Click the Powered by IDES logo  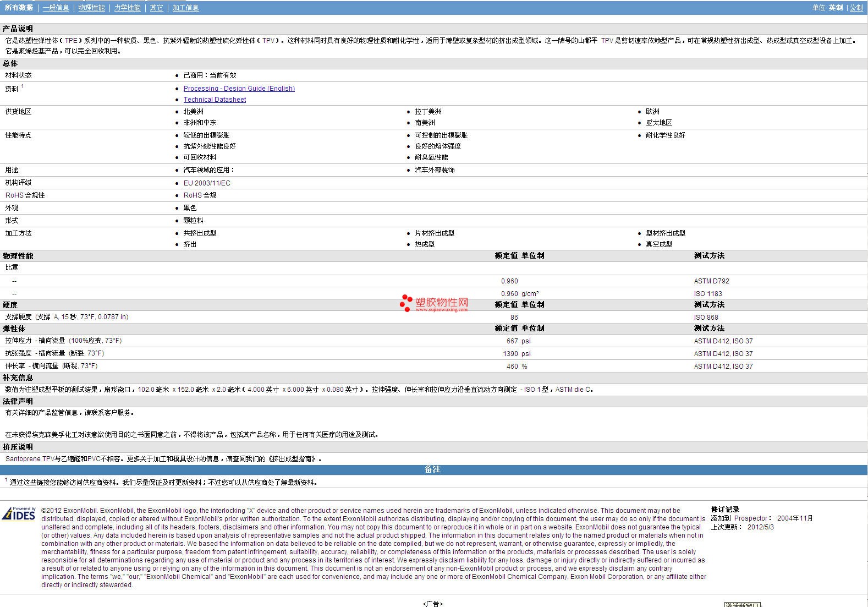click(19, 514)
